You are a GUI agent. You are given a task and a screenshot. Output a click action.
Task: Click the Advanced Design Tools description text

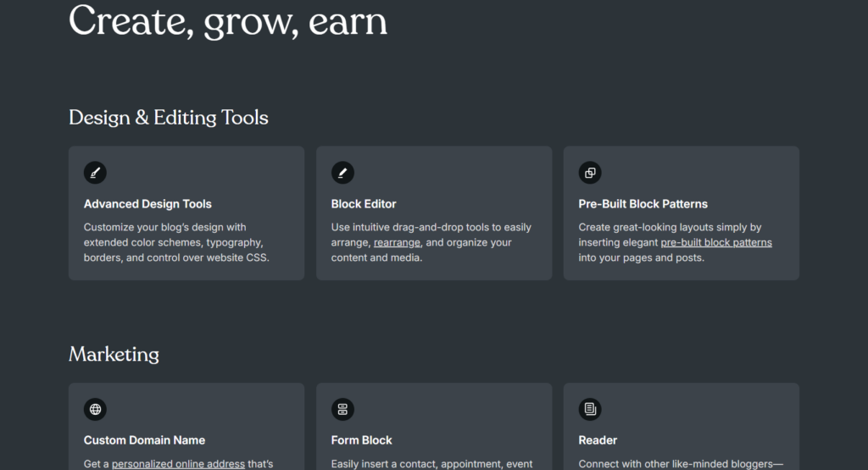pos(176,243)
